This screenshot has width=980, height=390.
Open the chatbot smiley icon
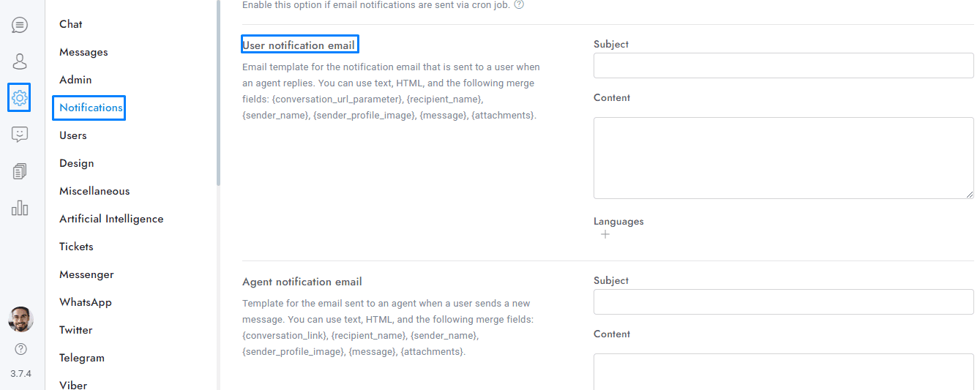point(20,135)
